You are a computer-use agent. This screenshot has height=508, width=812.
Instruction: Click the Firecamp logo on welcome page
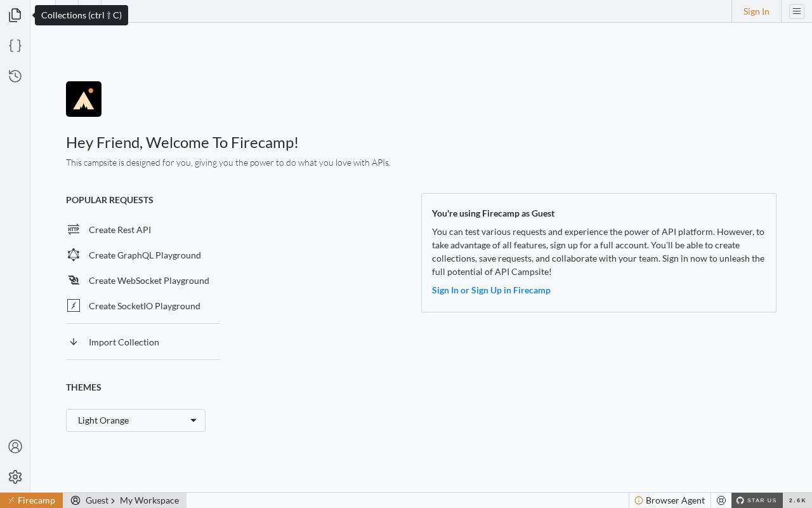click(84, 99)
